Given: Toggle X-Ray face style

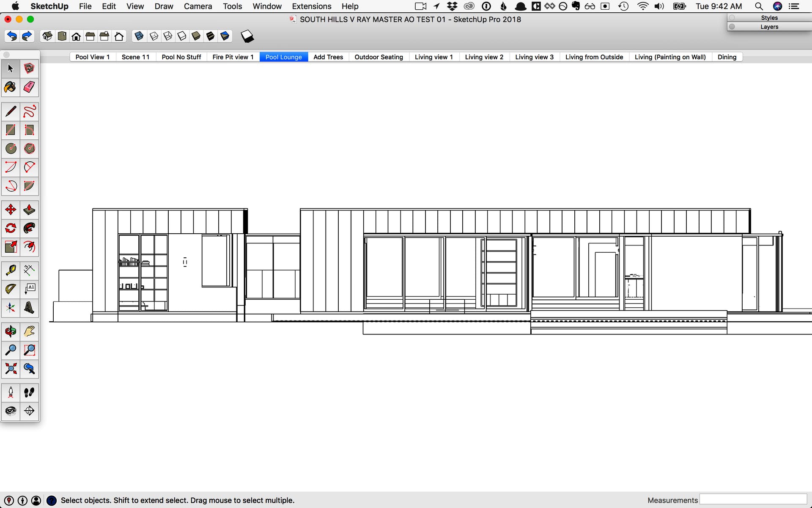Looking at the screenshot, I should coord(139,36).
